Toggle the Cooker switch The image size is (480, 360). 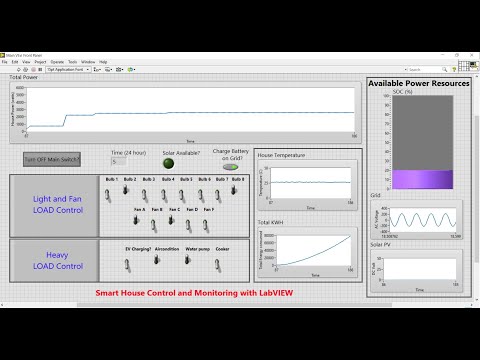(x=217, y=265)
